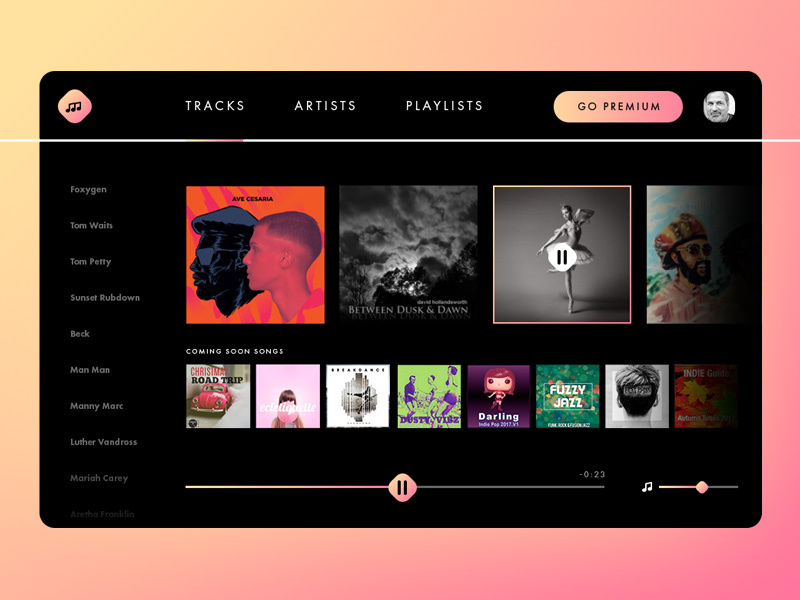
Task: Select the Christmas Road Trip album
Action: click(217, 394)
